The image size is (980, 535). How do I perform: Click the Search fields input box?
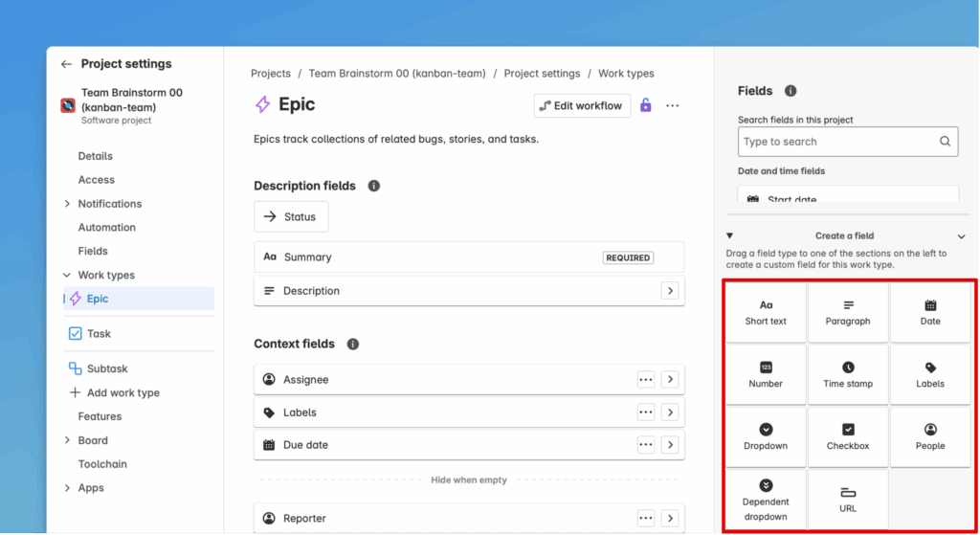pyautogui.click(x=837, y=142)
